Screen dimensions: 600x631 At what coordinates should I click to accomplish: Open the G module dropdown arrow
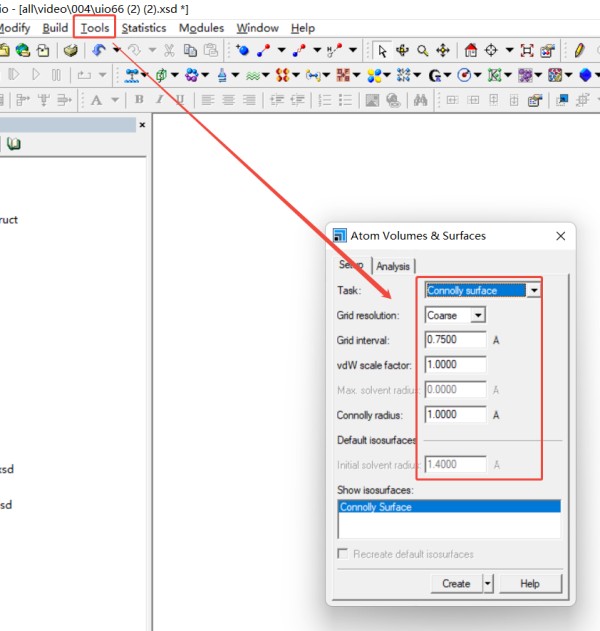pos(447,75)
